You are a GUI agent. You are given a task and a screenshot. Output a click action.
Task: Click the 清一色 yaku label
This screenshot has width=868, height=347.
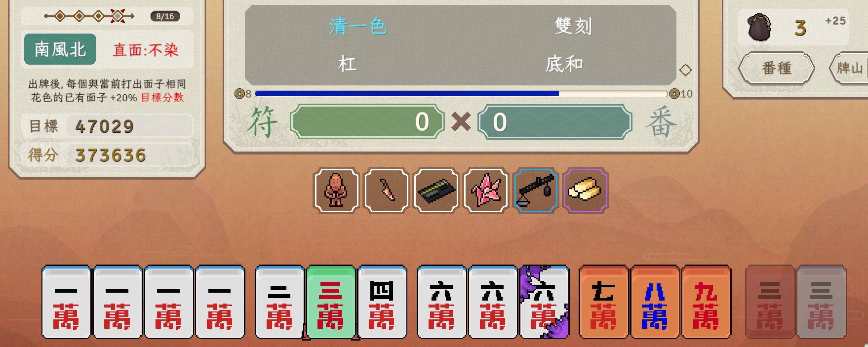click(x=358, y=26)
